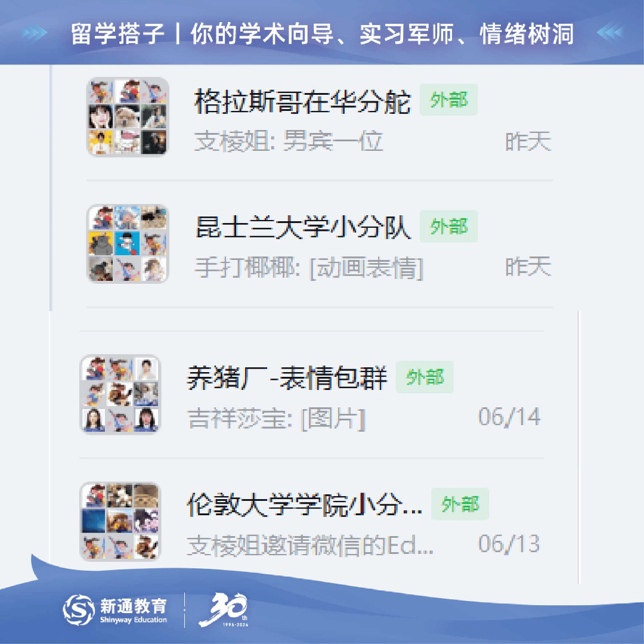Click the 06/13 date of 伦敦大学学院 chat
Screen dimensions: 644x644
click(509, 544)
